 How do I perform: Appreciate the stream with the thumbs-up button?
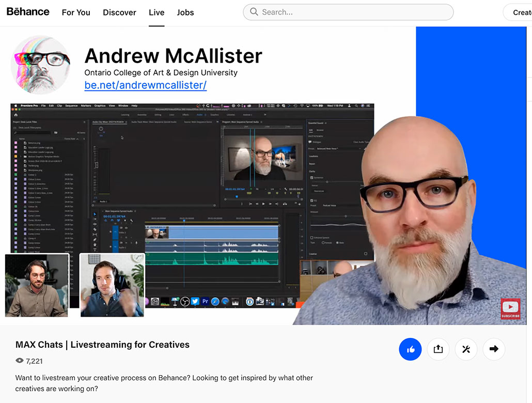(410, 349)
